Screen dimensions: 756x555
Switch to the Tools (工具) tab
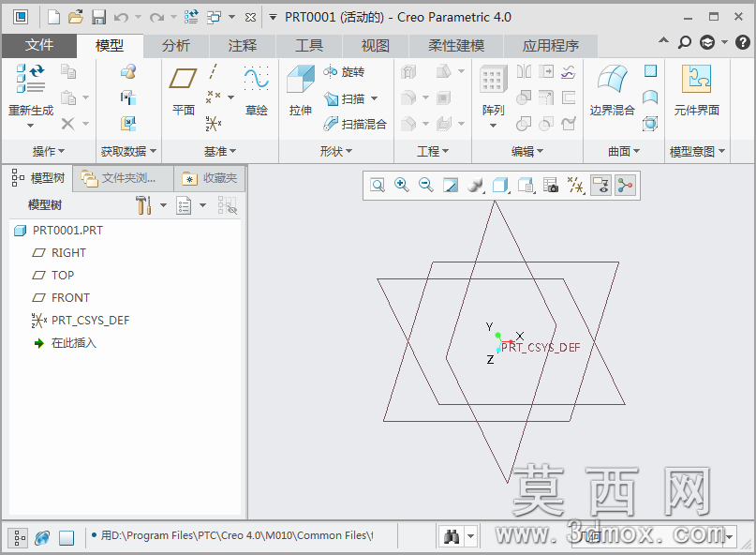tap(309, 46)
